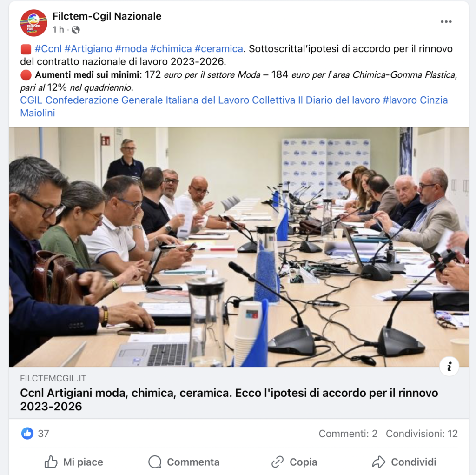Viewport: 476px width, 475px height.
Task: Open the image info icon
Action: pyautogui.click(x=449, y=366)
